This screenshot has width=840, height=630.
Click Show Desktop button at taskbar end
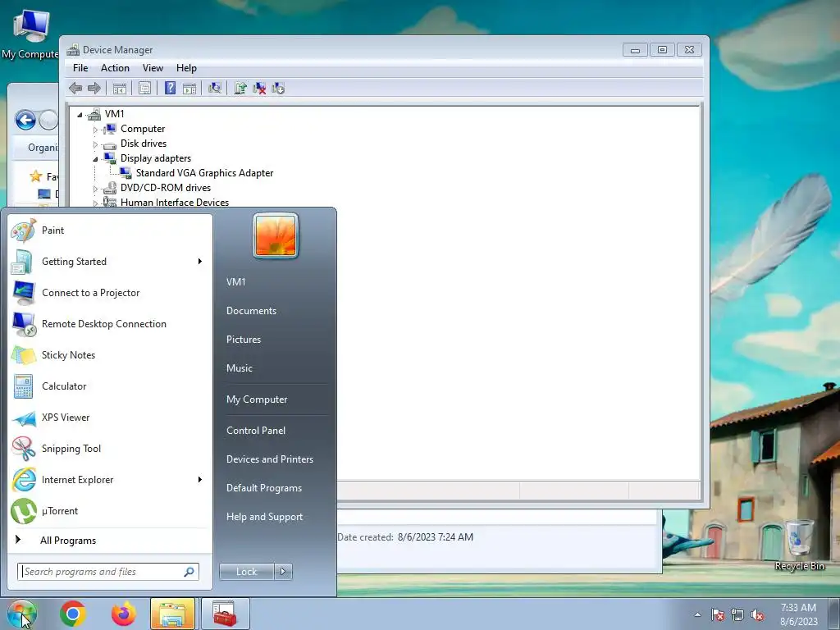834,614
